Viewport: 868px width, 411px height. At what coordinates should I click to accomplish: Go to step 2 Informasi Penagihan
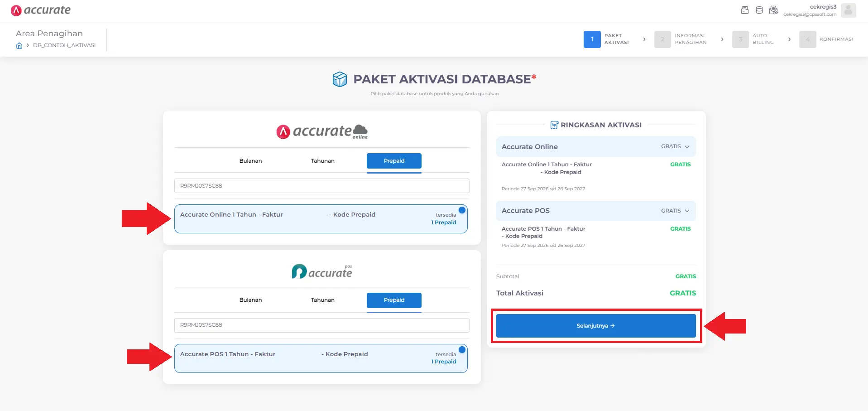(x=681, y=39)
